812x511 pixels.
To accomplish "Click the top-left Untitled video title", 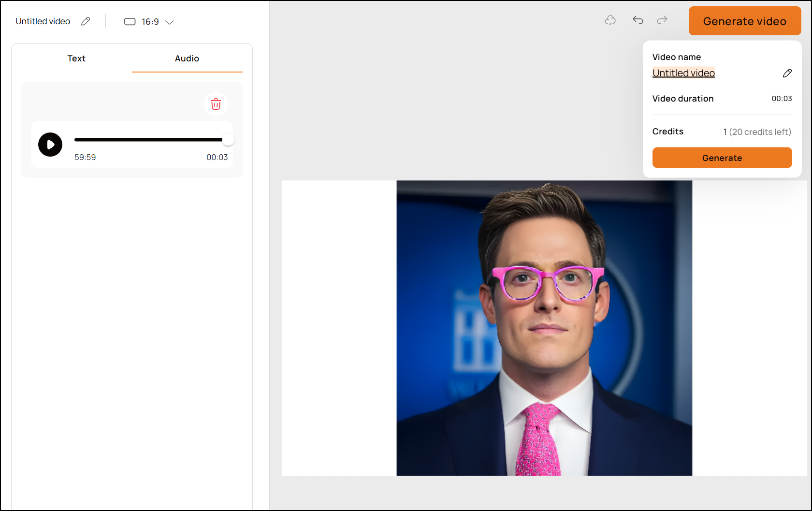I will pyautogui.click(x=43, y=21).
